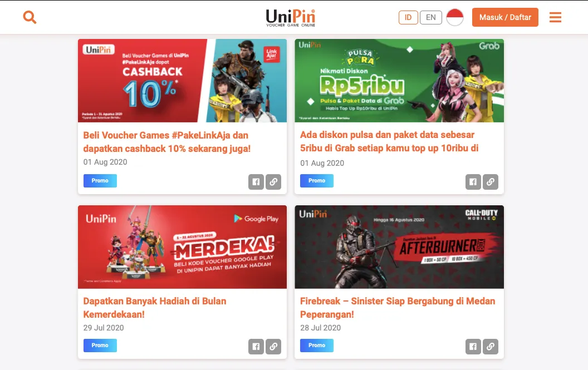Share Firebreak Sinister article on Facebook
This screenshot has width=588, height=370.
pos(473,347)
